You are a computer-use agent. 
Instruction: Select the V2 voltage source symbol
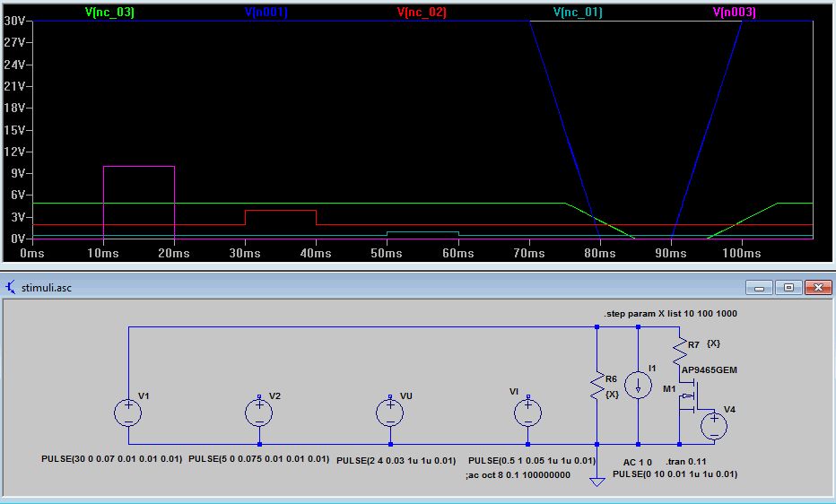(x=259, y=413)
